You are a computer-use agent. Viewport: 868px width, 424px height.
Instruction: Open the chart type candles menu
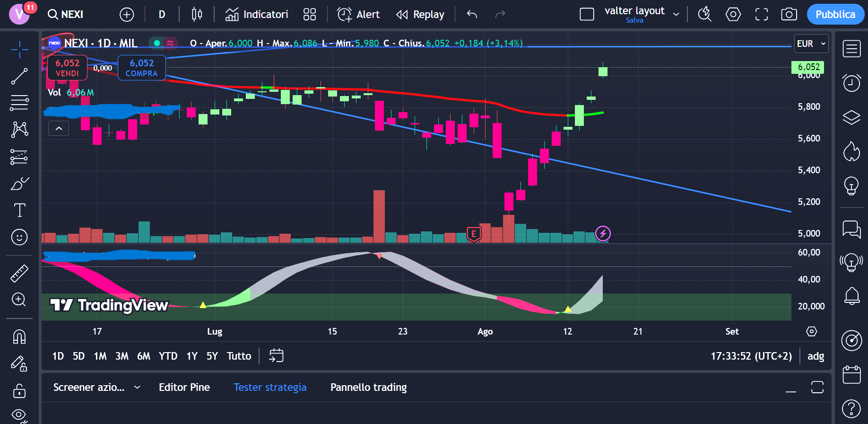pos(197,15)
